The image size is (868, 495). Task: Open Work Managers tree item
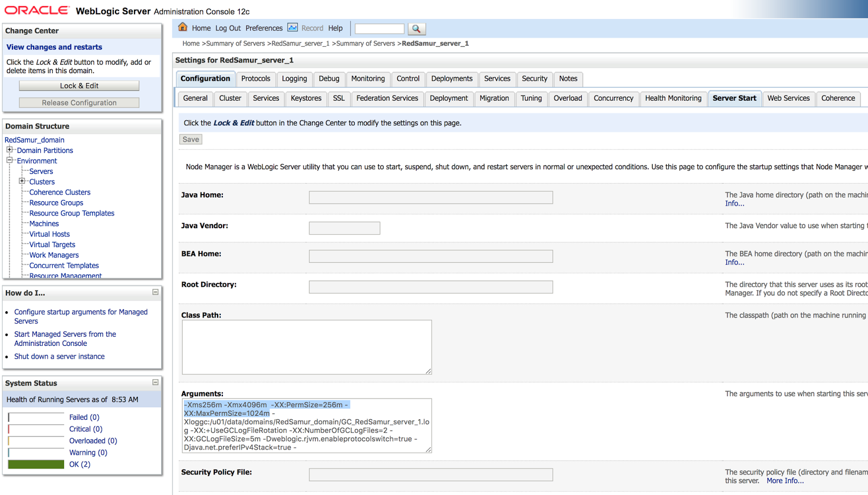click(54, 255)
